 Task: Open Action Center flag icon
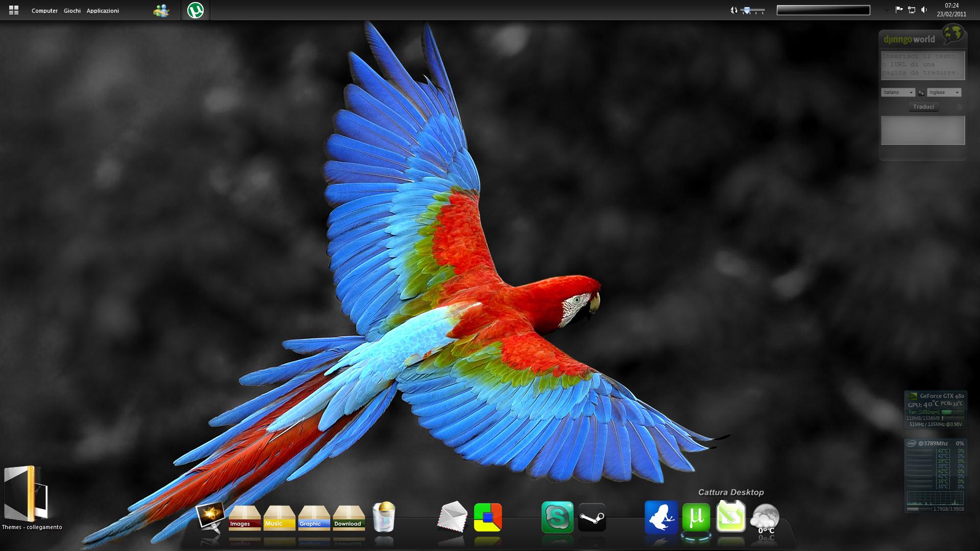click(899, 10)
